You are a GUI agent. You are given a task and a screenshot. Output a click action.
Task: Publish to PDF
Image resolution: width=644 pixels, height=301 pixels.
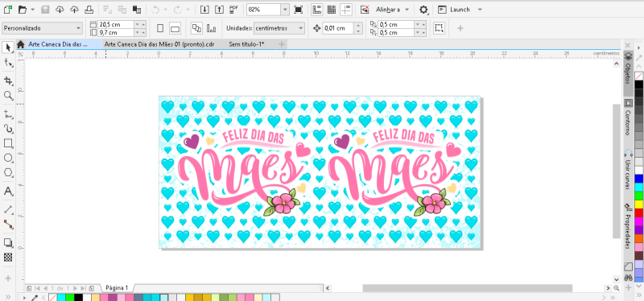[234, 10]
